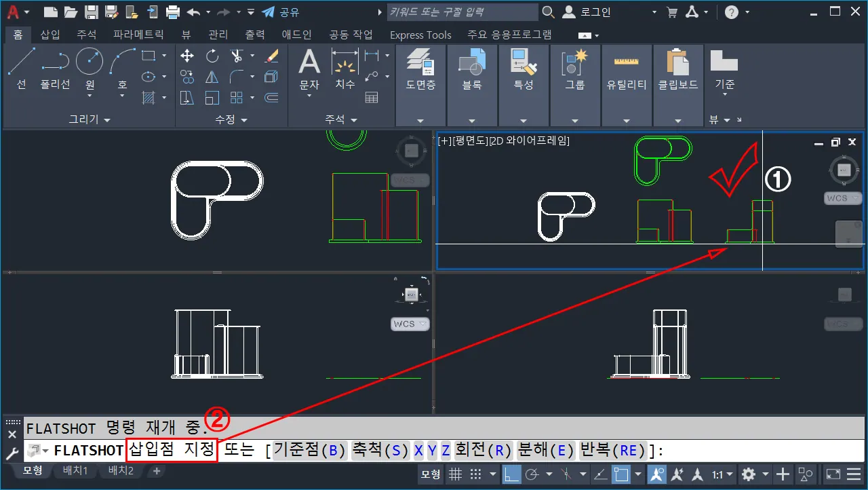Switch to the 배치1 layout tab

click(x=75, y=470)
